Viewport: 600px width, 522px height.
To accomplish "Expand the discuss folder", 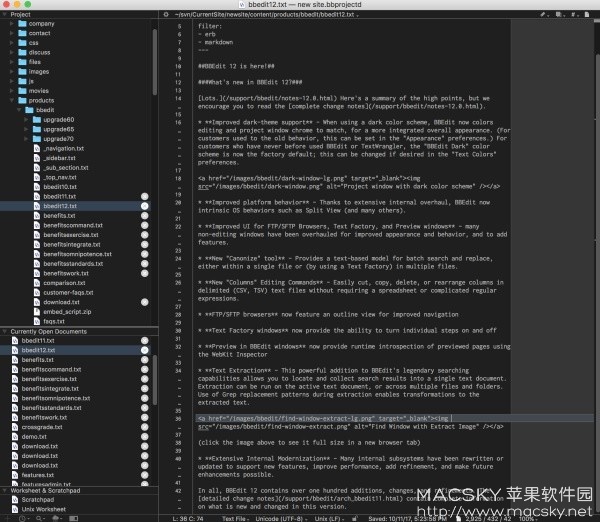I will coord(11,52).
